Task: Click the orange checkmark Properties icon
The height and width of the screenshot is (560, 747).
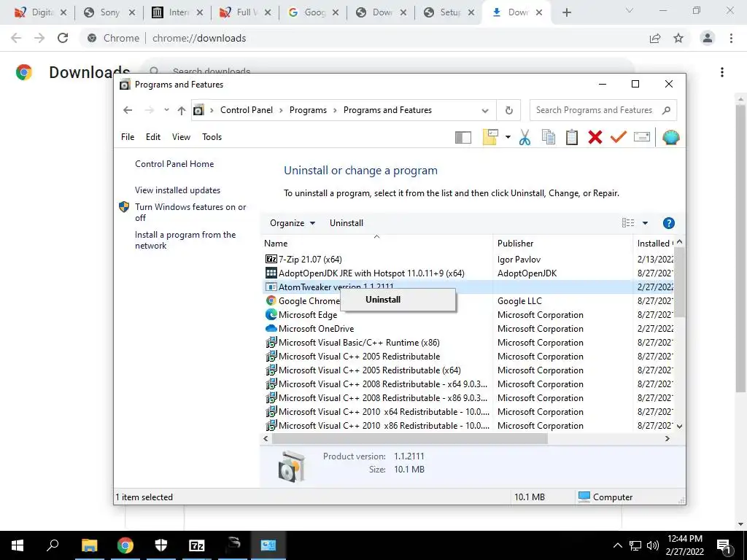Action: click(x=619, y=137)
